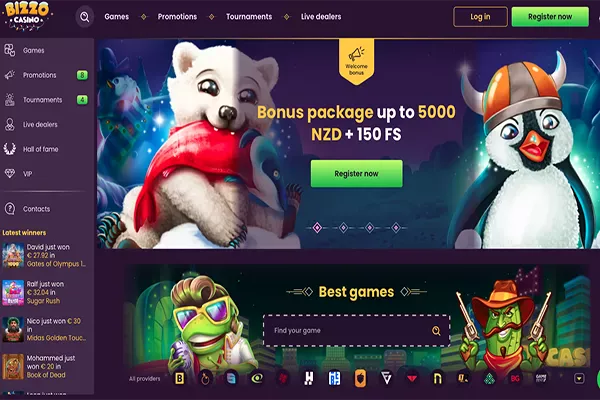The image size is (600, 400).
Task: Open the Tournaments sidebar entry
Action: (x=42, y=100)
